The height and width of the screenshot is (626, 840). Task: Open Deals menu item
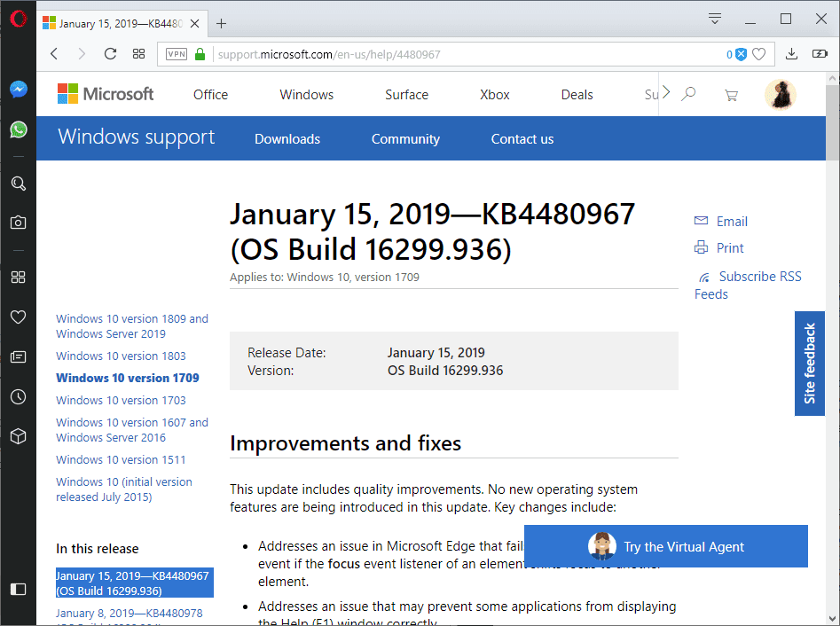coord(577,95)
